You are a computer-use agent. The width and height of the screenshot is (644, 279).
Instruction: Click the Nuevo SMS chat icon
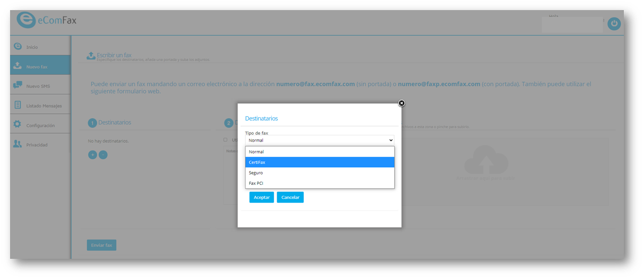(x=18, y=85)
